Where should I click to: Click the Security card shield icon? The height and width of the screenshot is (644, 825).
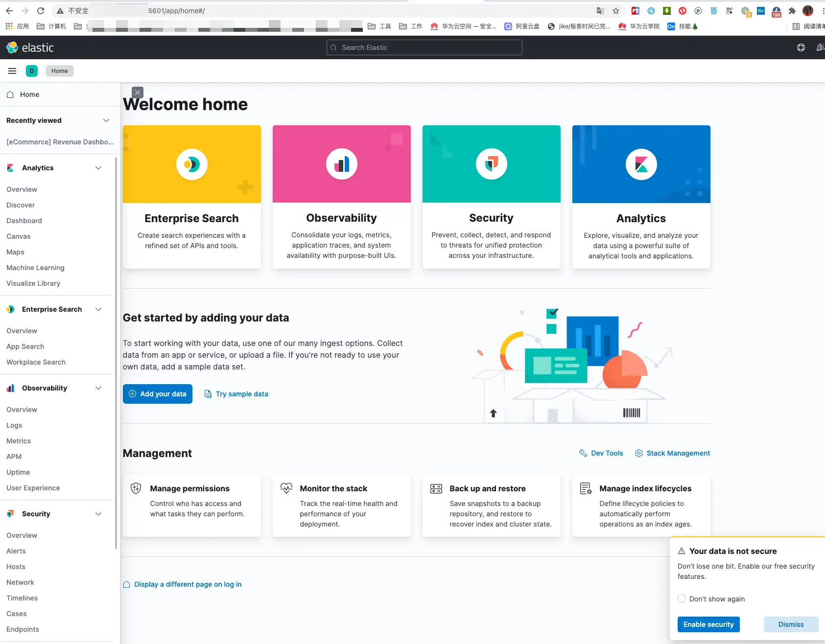point(492,164)
